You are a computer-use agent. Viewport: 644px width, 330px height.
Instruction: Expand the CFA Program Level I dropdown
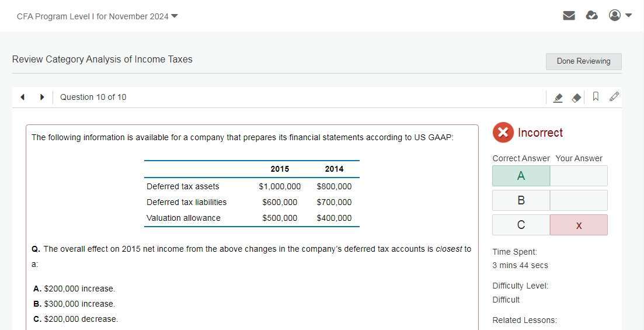click(174, 16)
